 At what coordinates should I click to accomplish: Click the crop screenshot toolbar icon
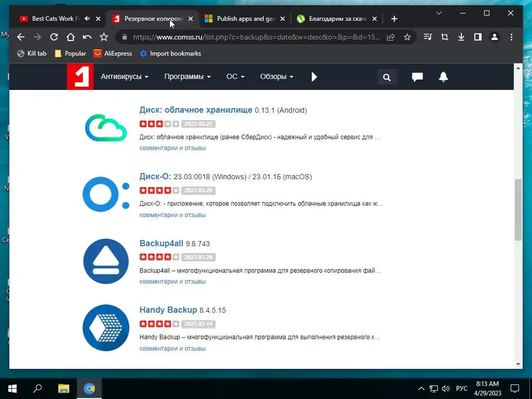tap(445, 37)
